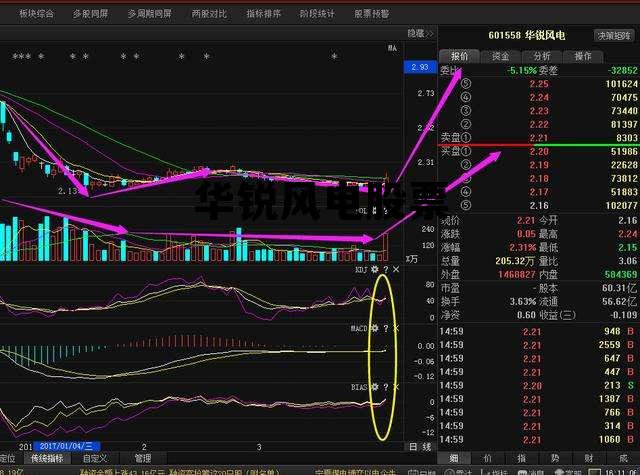640x475 pixels.
Task: Select the 财 bottom tab
Action: [589, 458]
